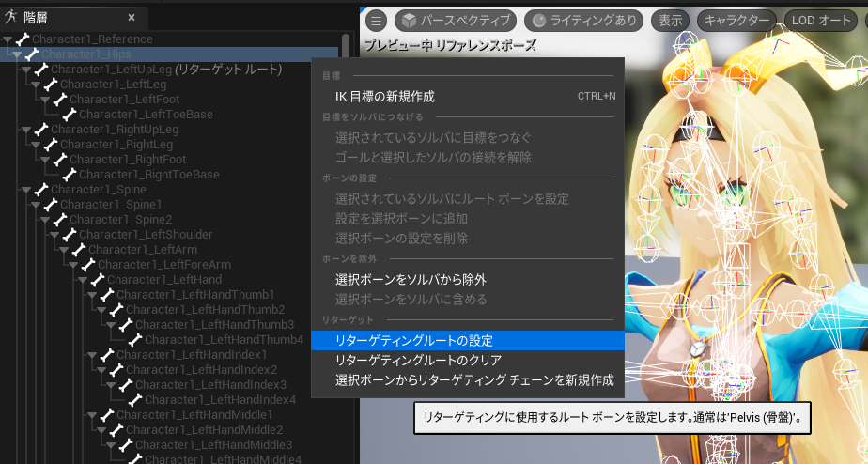Select the Character1_LeftHandIndex4 bone row

pos(169,399)
